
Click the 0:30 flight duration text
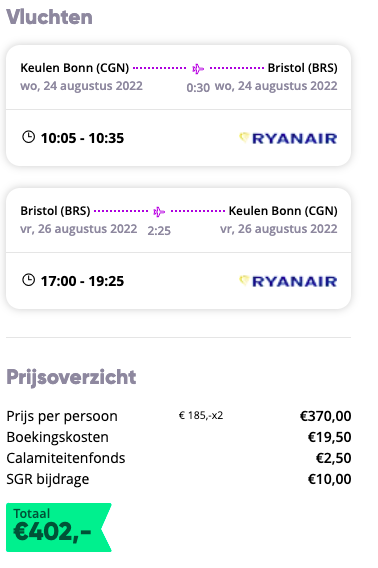point(198,88)
